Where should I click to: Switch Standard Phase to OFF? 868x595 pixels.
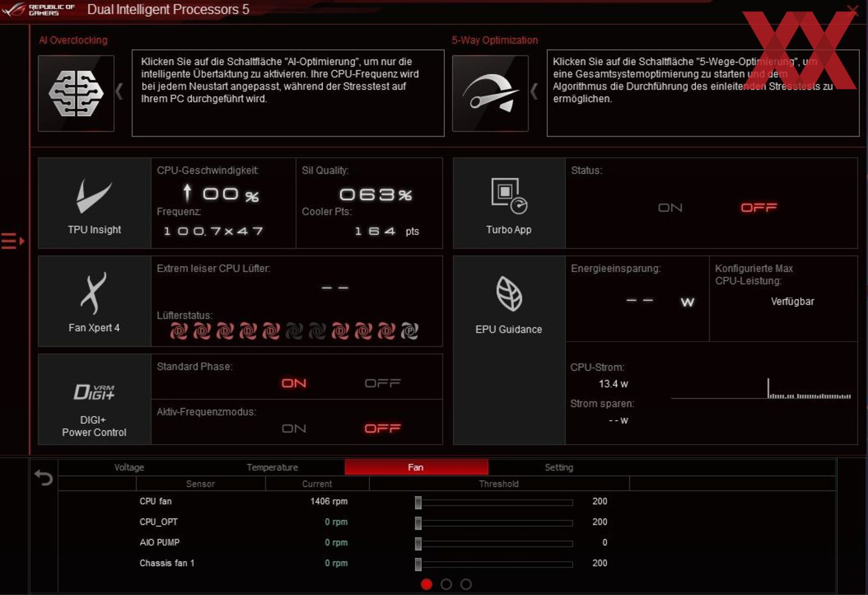382,383
